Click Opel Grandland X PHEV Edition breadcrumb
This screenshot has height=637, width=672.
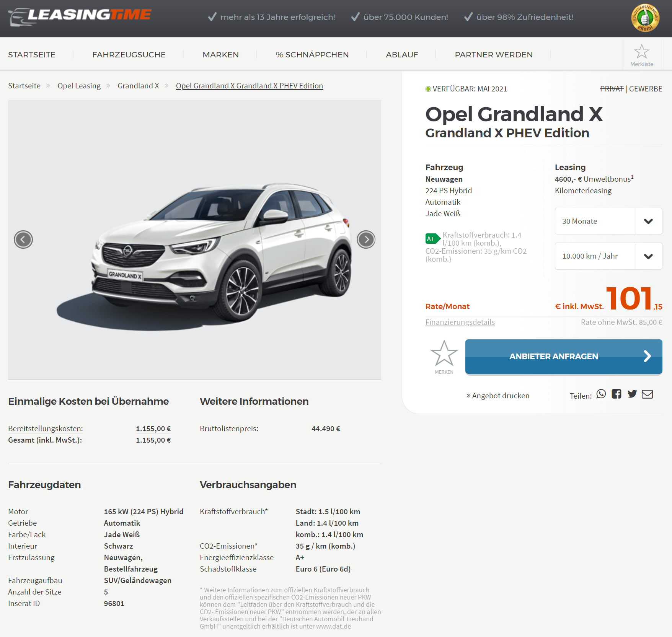(x=250, y=86)
